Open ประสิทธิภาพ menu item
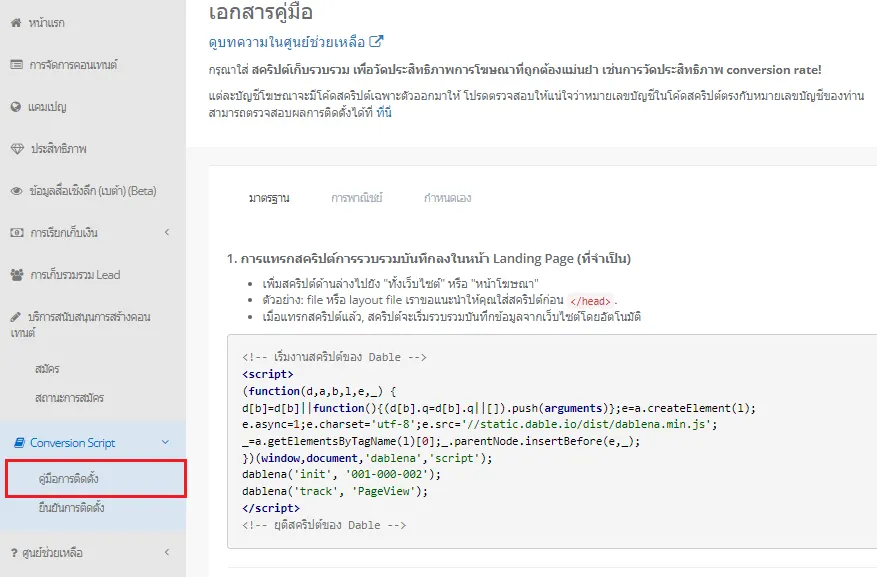Screen dimensions: 877x577 pos(59,148)
